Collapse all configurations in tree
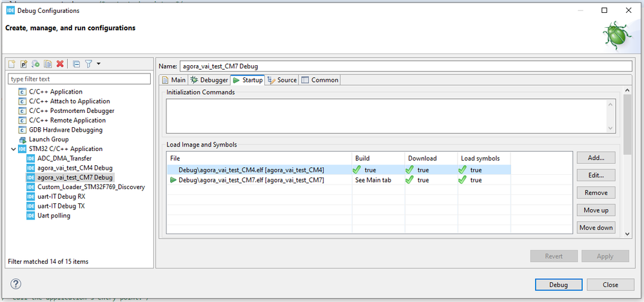This screenshot has width=644, height=302. tap(76, 64)
